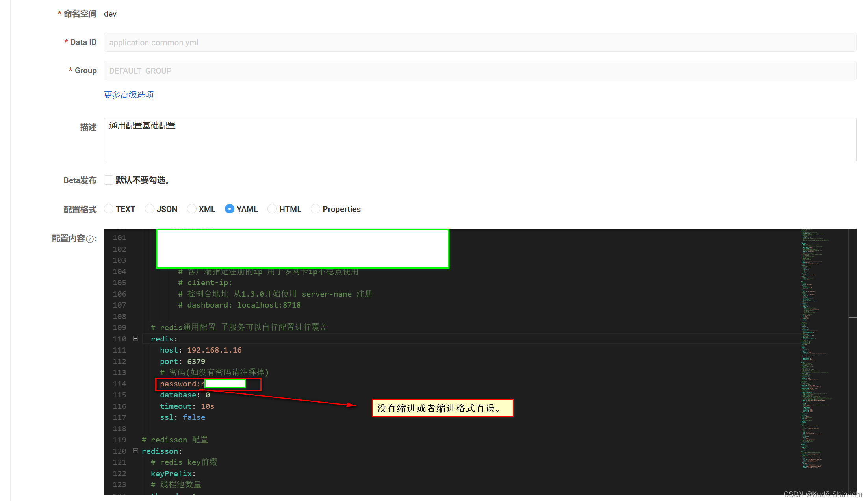Select the JSON config format

click(x=150, y=209)
